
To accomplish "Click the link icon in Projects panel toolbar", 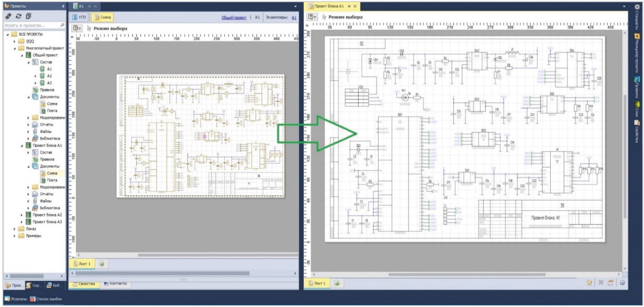I will pyautogui.click(x=8, y=16).
